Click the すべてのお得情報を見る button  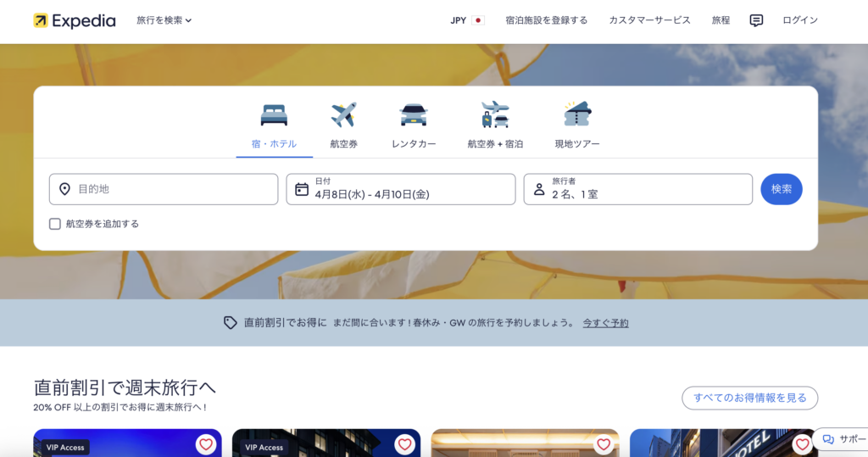tap(749, 398)
